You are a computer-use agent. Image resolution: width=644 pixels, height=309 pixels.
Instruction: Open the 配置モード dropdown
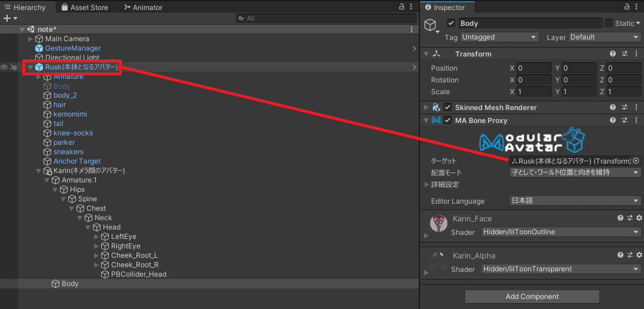coord(575,172)
